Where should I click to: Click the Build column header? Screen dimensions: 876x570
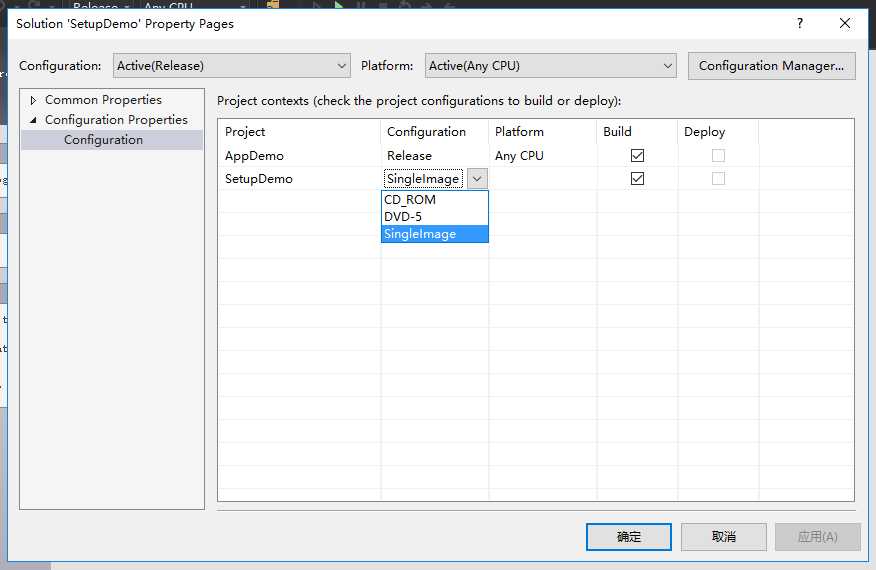tap(617, 132)
